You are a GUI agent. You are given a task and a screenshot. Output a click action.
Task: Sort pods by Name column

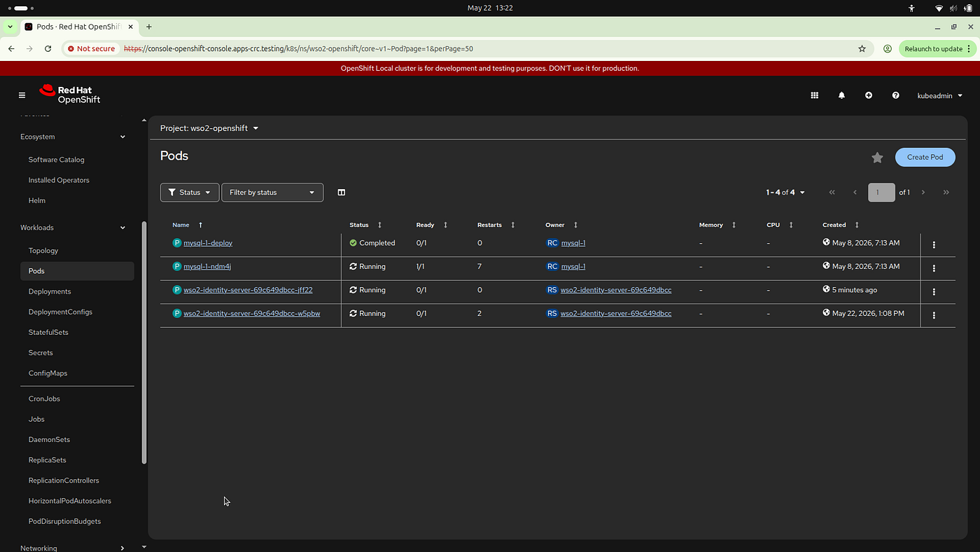188,225
